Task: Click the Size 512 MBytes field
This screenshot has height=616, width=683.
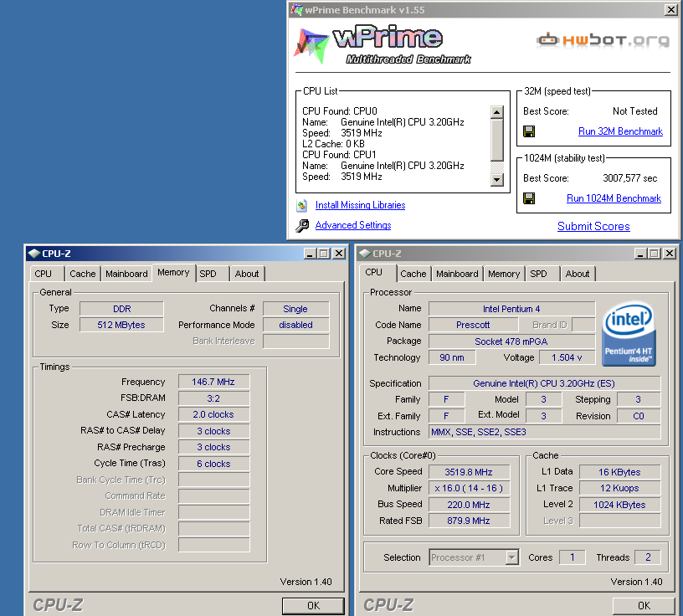Action: tap(121, 325)
